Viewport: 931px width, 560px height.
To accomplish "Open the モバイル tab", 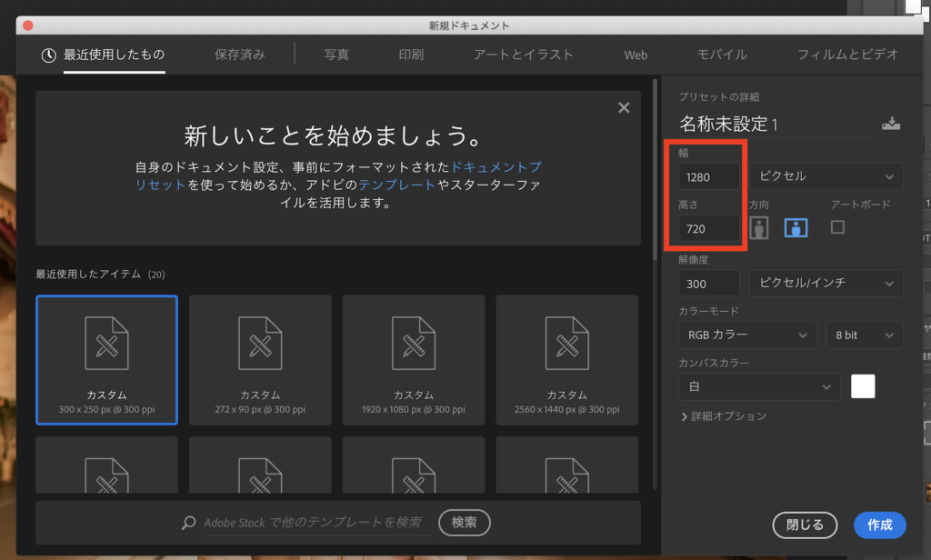I will click(722, 55).
